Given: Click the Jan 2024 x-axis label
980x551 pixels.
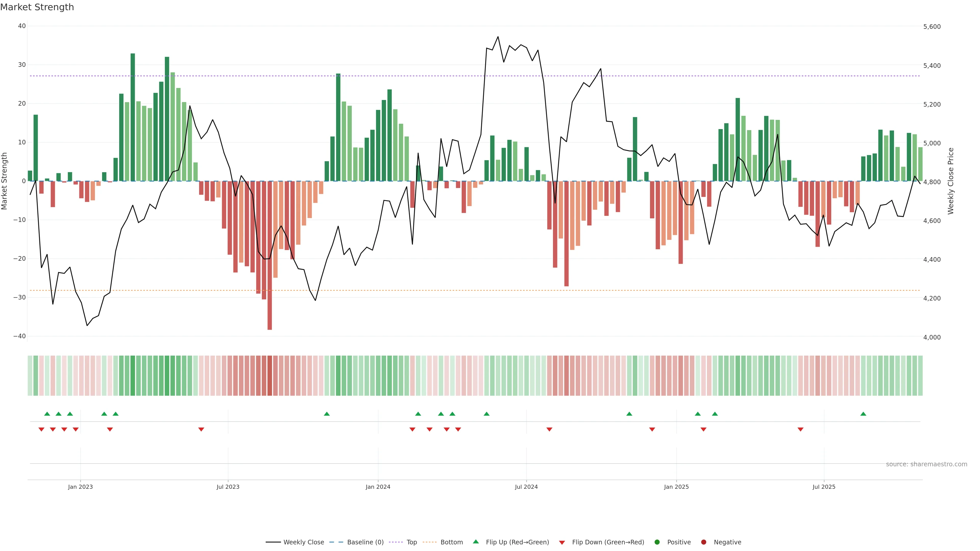Looking at the screenshot, I should tap(378, 487).
